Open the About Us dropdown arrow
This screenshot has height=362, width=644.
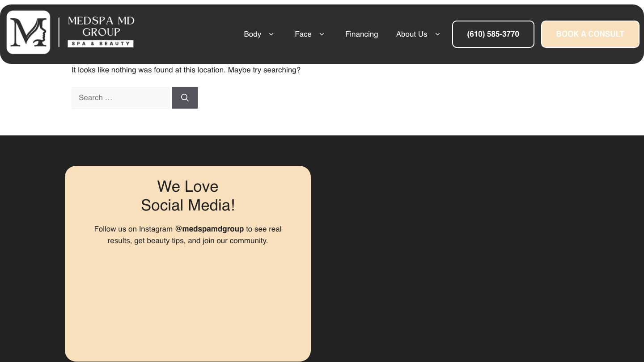tap(437, 34)
